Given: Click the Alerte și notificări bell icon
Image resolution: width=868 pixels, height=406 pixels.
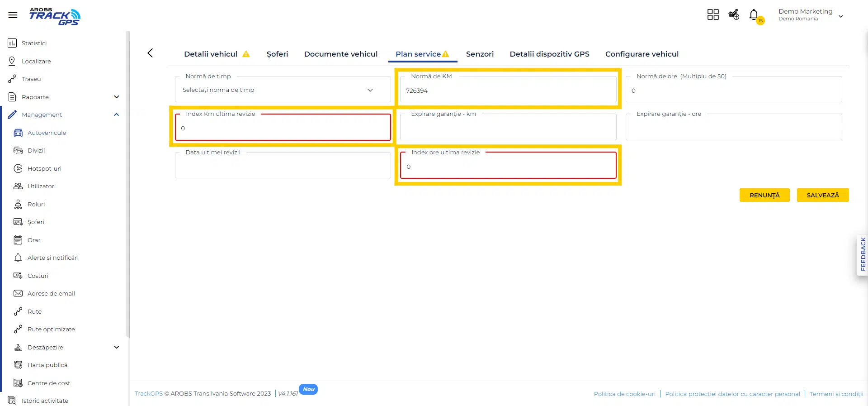Looking at the screenshot, I should tap(18, 258).
